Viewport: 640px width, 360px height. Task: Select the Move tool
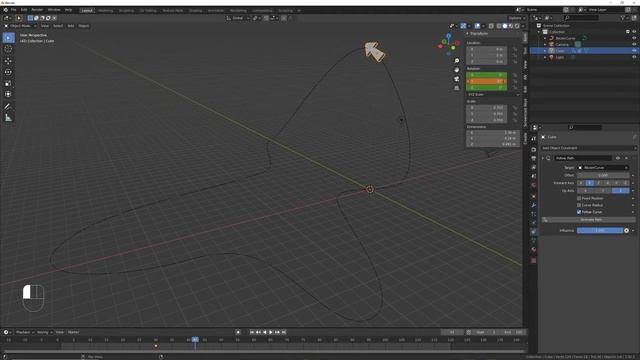pos(8,61)
